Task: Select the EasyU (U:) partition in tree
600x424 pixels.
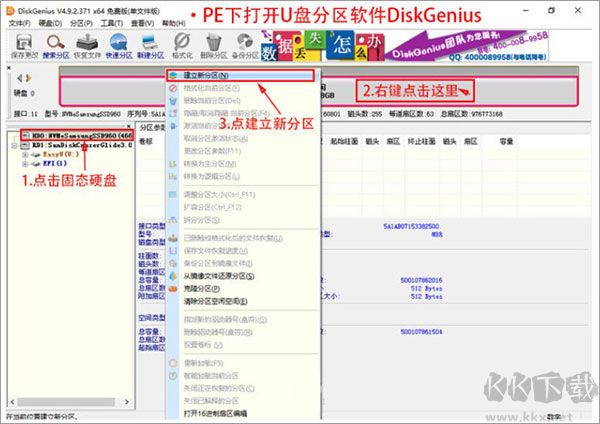Action: (61, 154)
